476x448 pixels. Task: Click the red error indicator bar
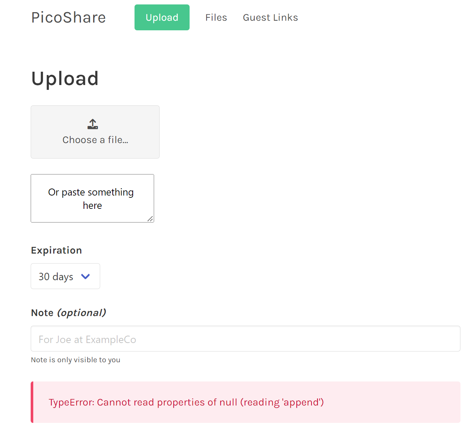pos(32,402)
